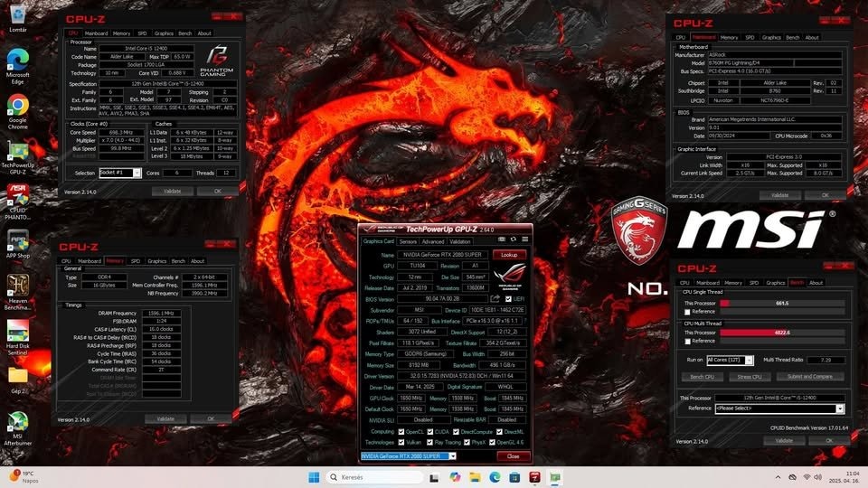Open the GPU-Z hamburger menu icon
The image size is (868, 488).
click(524, 239)
